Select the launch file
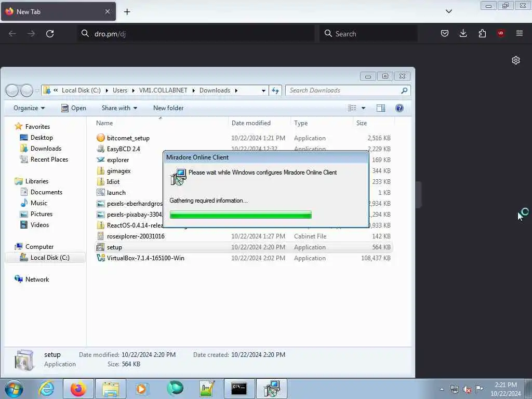Image resolution: width=532 pixels, height=399 pixels. tap(116, 193)
